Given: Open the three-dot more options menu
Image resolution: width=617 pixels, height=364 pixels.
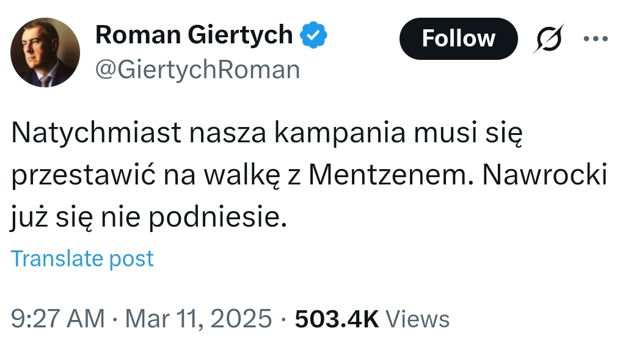Looking at the screenshot, I should pyautogui.click(x=596, y=38).
